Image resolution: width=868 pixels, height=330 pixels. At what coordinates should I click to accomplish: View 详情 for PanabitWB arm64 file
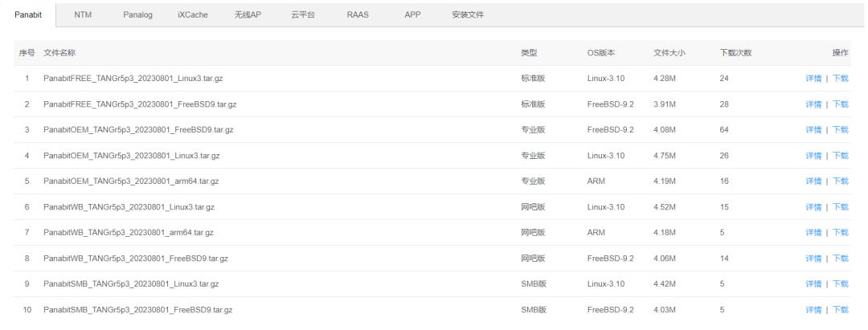(813, 233)
